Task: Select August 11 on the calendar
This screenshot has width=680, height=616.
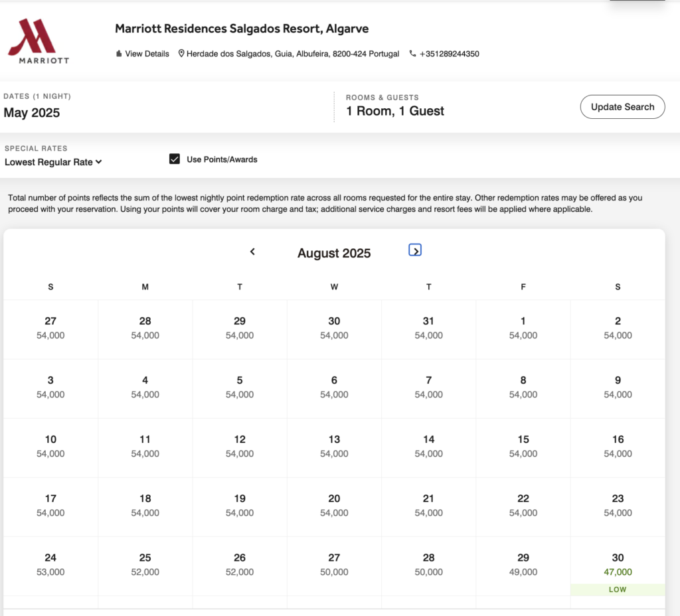Action: [145, 447]
